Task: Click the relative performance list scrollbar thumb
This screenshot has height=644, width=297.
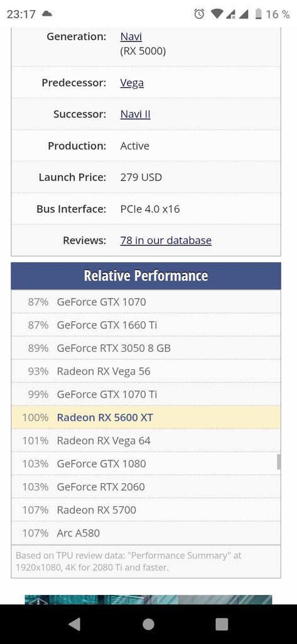Action: pos(279,462)
